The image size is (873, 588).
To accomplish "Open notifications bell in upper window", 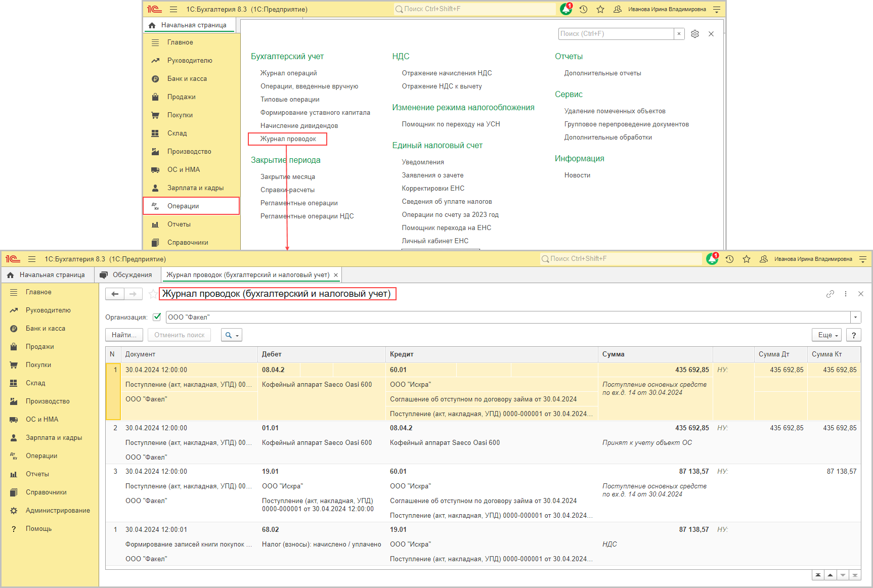I will pos(566,9).
